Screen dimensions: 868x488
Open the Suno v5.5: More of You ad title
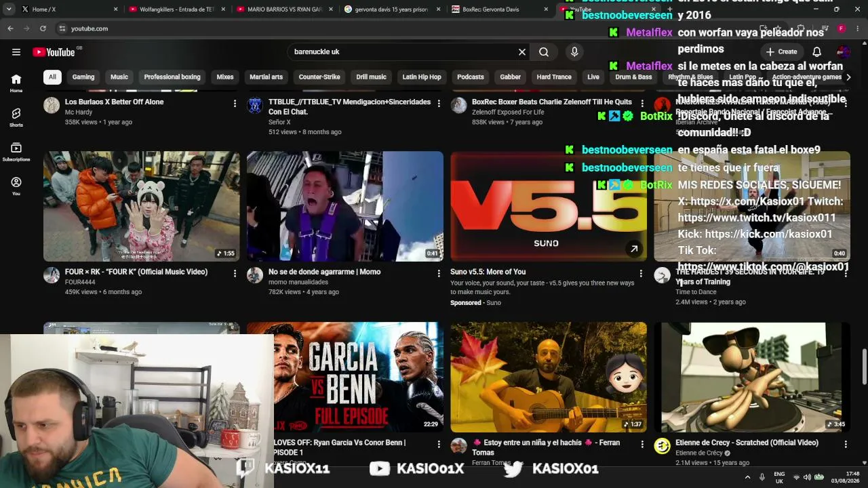coord(488,272)
